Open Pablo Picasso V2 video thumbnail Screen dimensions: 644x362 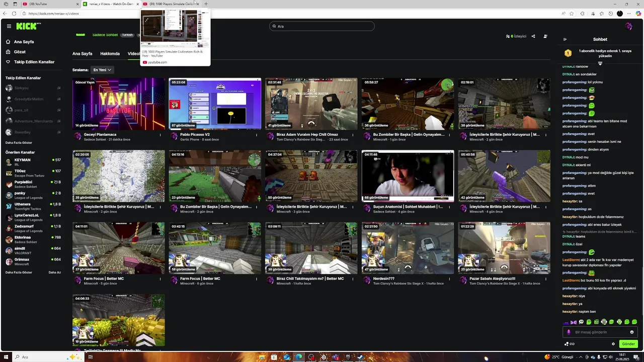coord(215,104)
